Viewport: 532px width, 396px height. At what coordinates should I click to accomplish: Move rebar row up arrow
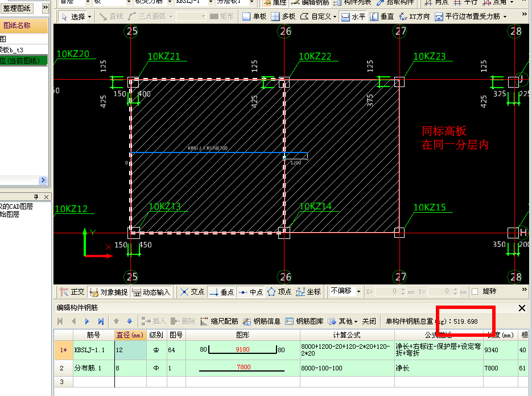[x=117, y=321]
